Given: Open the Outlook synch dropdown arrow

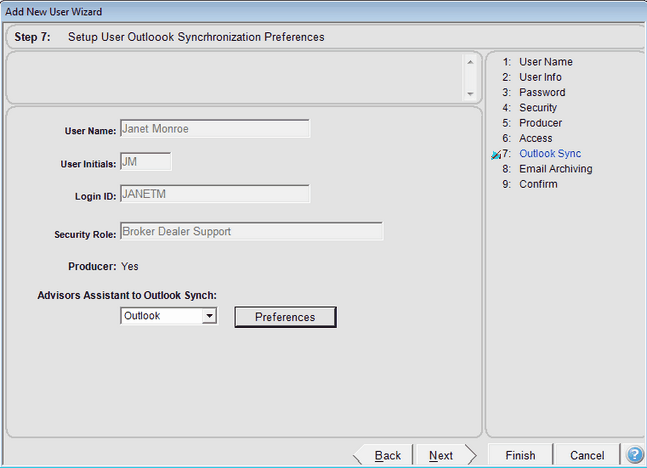Looking at the screenshot, I should click(x=210, y=316).
